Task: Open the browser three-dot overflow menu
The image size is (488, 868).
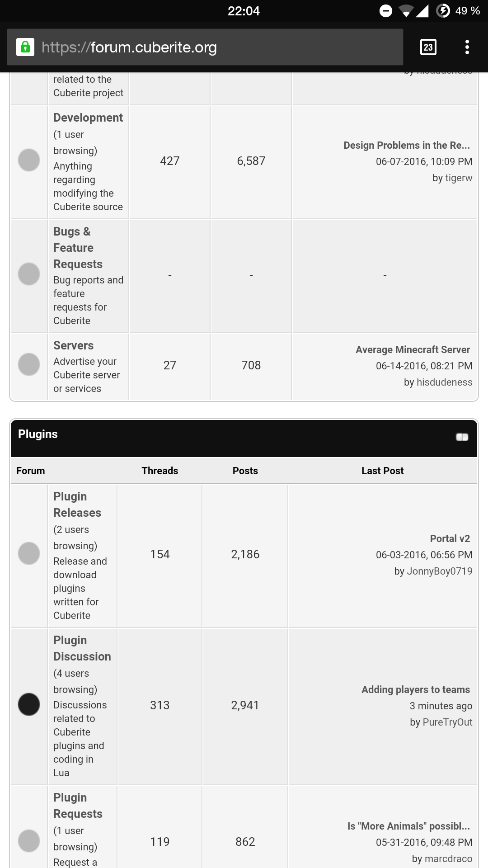Action: pos(467,47)
